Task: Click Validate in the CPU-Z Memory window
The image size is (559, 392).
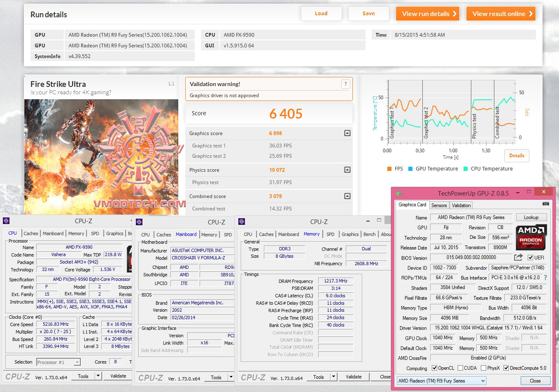Action: pos(354,377)
